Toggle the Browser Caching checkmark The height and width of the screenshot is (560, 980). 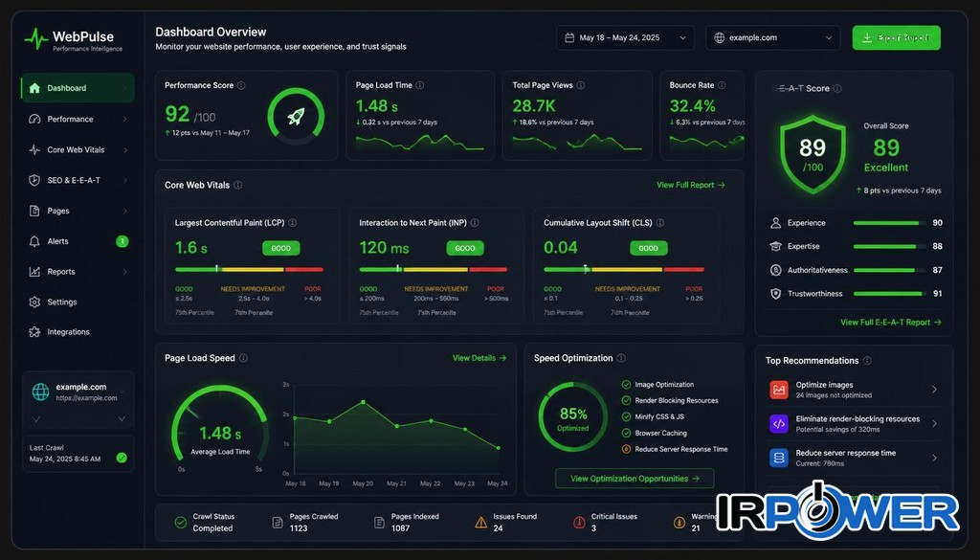click(626, 433)
